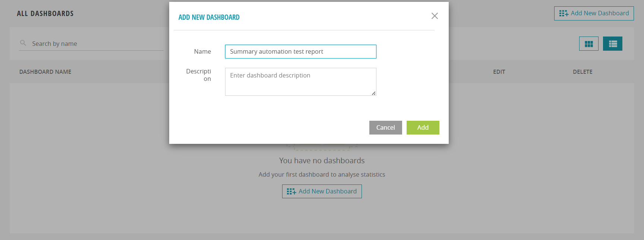644x240 pixels.
Task: Click the Name input field
Action: pos(300,51)
